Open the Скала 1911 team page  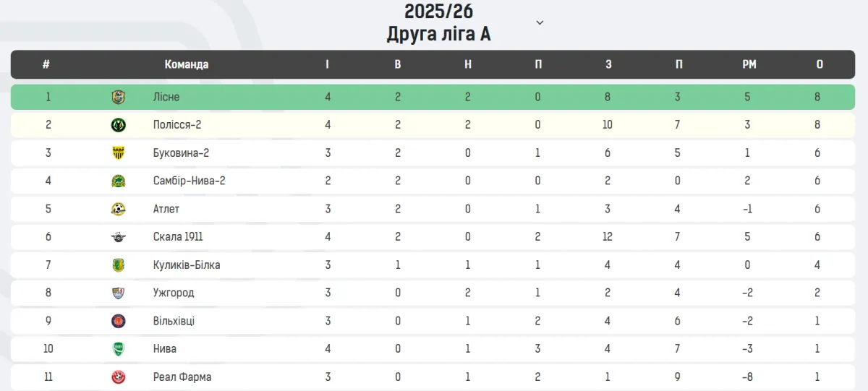click(x=178, y=237)
